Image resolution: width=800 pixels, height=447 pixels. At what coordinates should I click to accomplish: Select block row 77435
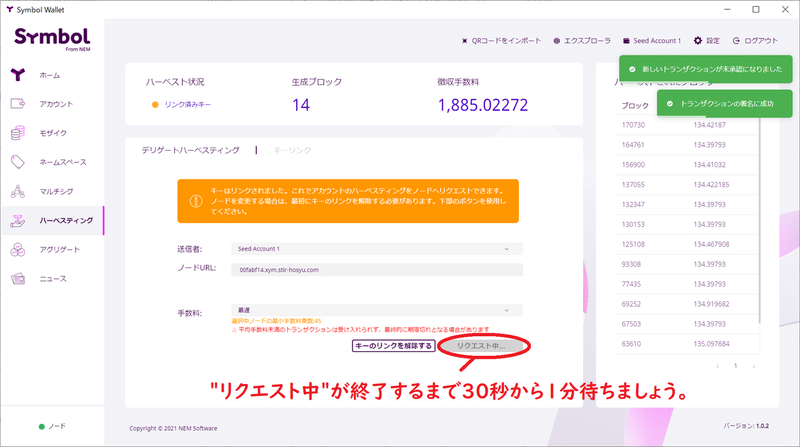[x=686, y=284]
